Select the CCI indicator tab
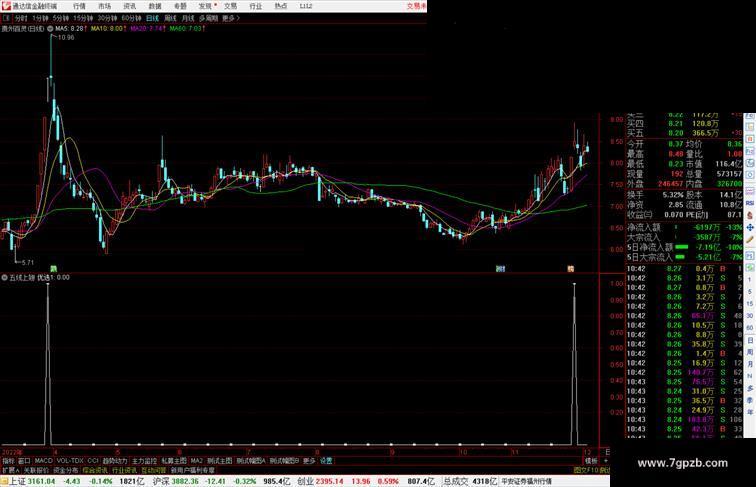The width and height of the screenshot is (756, 487). 93,461
